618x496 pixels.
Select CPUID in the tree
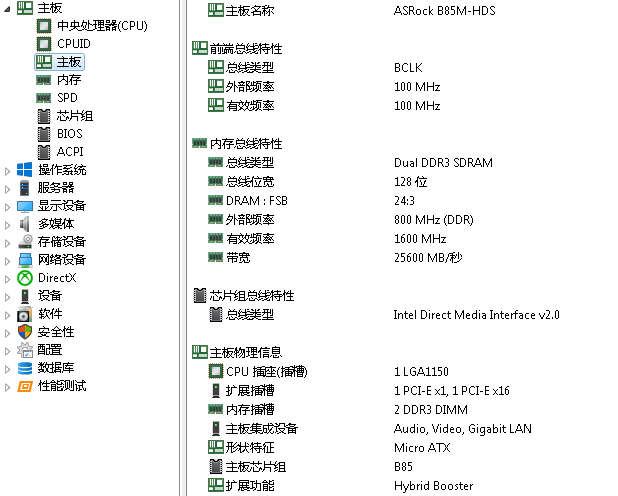point(74,44)
